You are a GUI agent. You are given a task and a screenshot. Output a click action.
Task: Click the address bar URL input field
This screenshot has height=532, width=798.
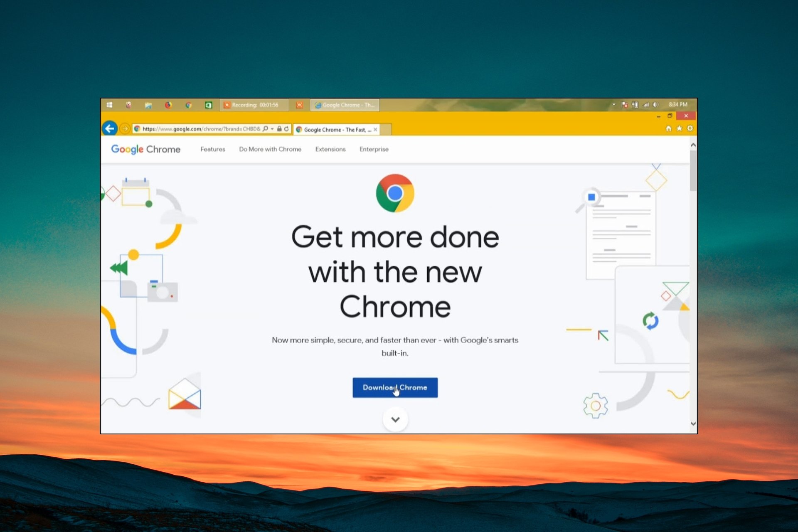coord(208,129)
